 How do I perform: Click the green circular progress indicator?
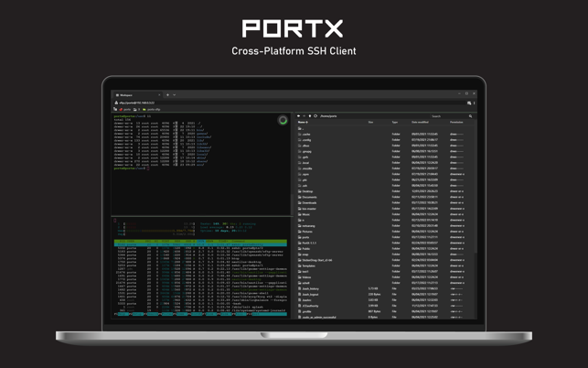pyautogui.click(x=283, y=120)
